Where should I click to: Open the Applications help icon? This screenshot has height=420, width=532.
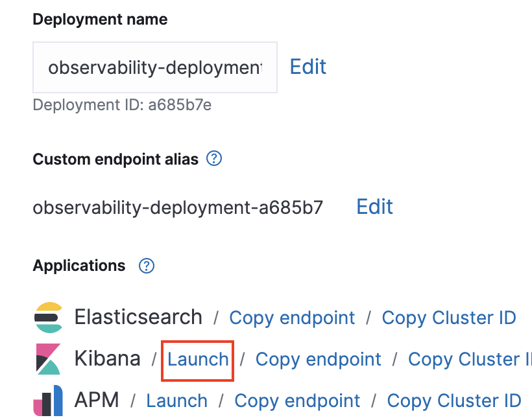pos(147,266)
